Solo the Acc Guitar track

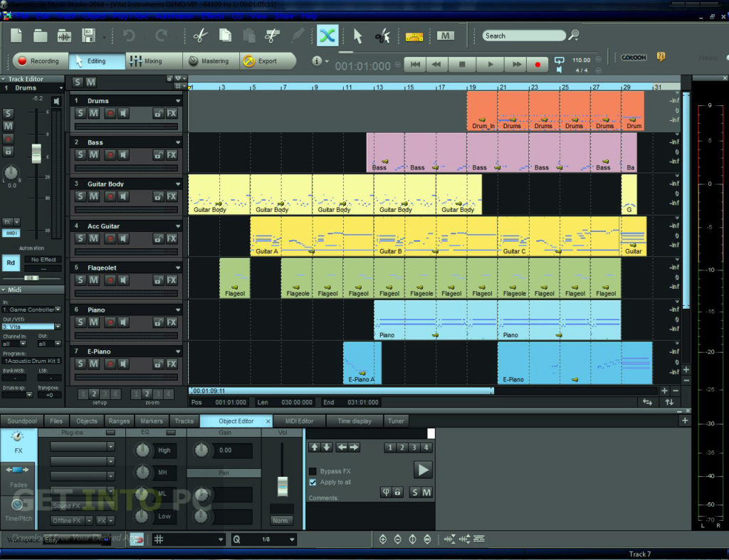pyautogui.click(x=81, y=238)
